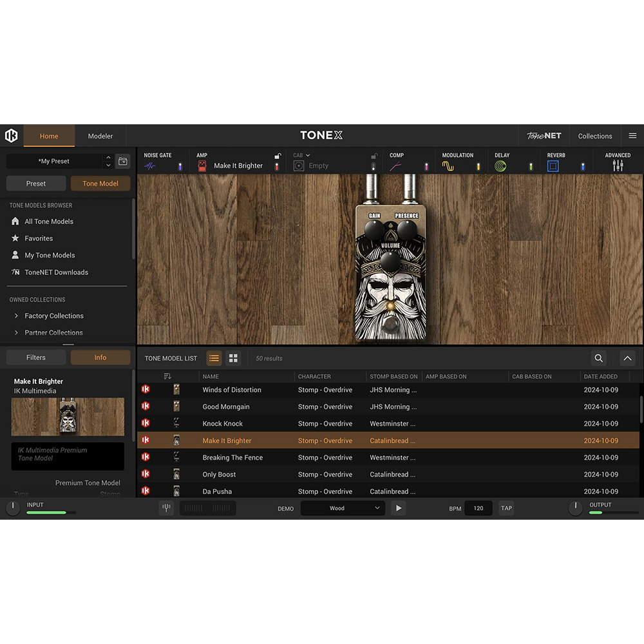Viewport: 644px width, 644px height.
Task: Open the Advanced sliders icon
Action: click(x=618, y=166)
